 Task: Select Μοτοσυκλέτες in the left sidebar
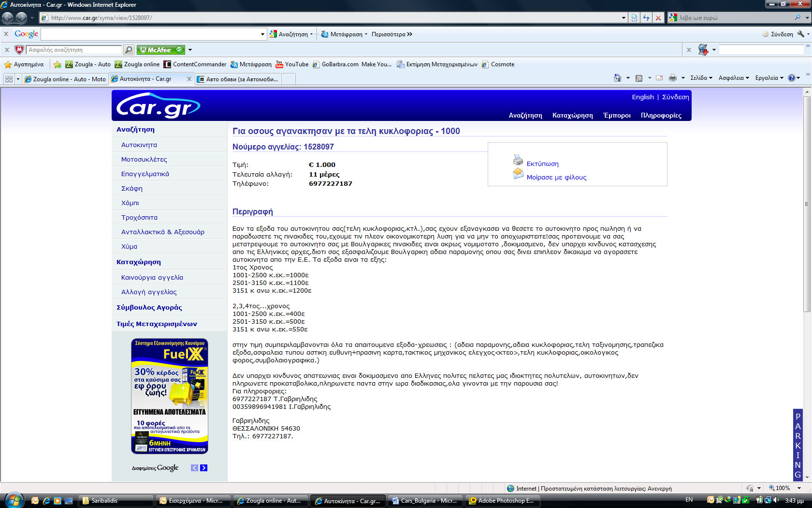tap(144, 160)
